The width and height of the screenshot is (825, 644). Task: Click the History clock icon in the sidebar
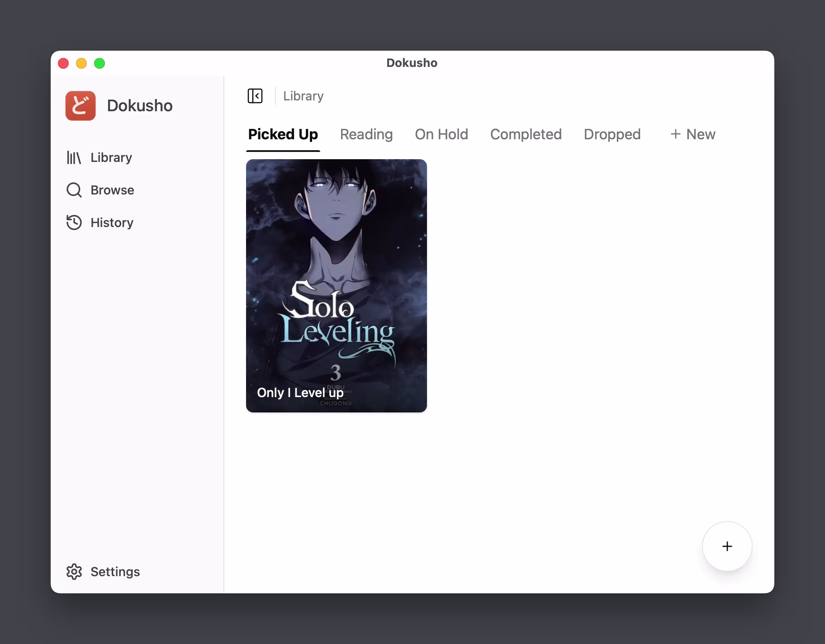tap(74, 223)
